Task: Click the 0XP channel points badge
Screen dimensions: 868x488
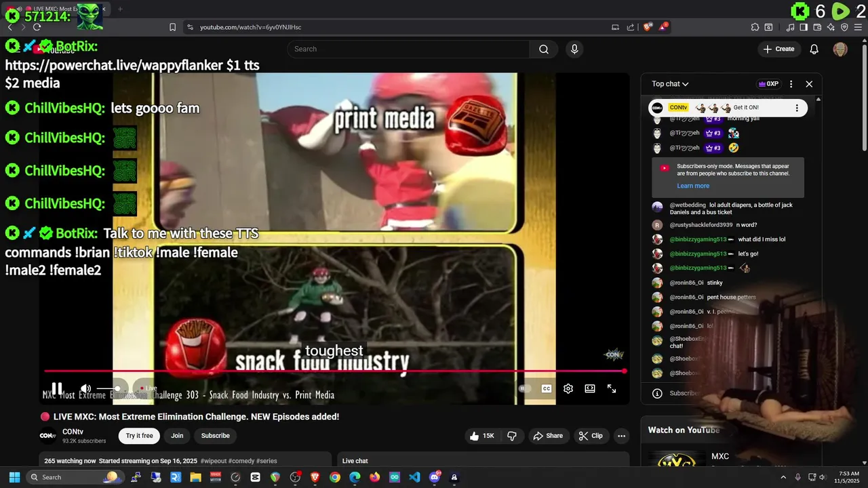Action: pyautogui.click(x=768, y=84)
